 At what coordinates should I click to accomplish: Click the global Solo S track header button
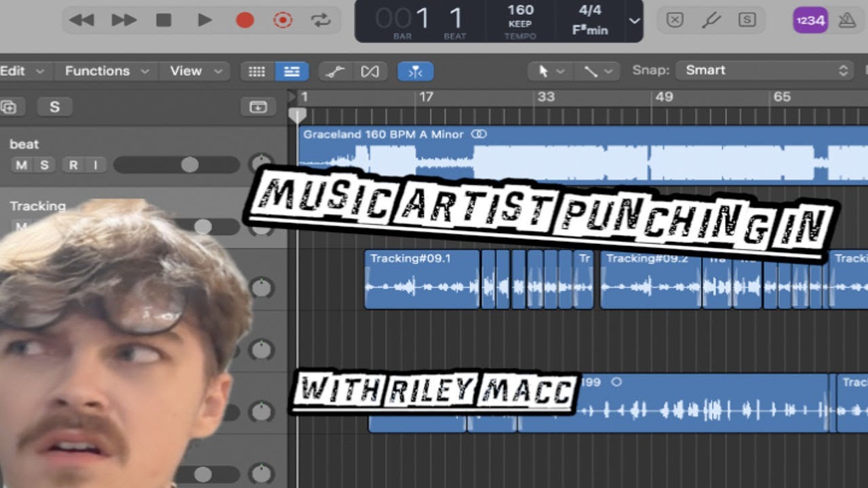(x=55, y=106)
